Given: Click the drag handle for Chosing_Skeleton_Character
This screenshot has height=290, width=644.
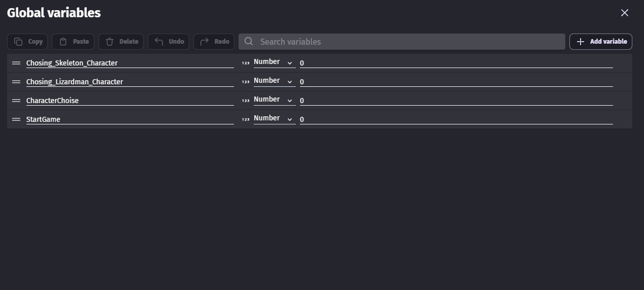Looking at the screenshot, I should point(16,63).
